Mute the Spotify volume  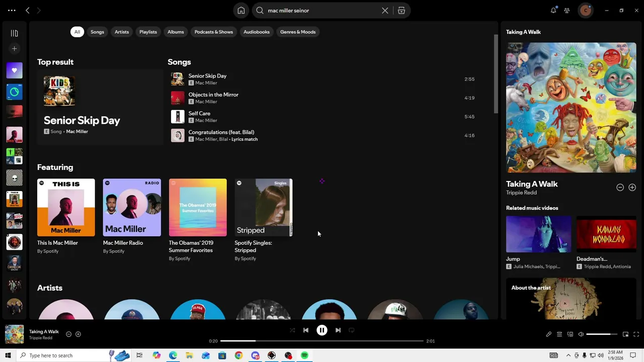pyautogui.click(x=581, y=334)
